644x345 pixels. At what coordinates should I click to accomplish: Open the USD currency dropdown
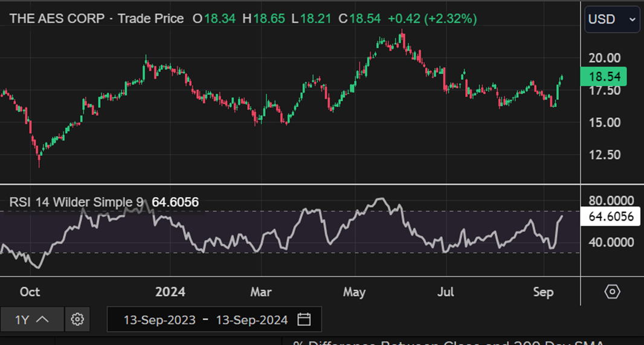click(x=612, y=19)
